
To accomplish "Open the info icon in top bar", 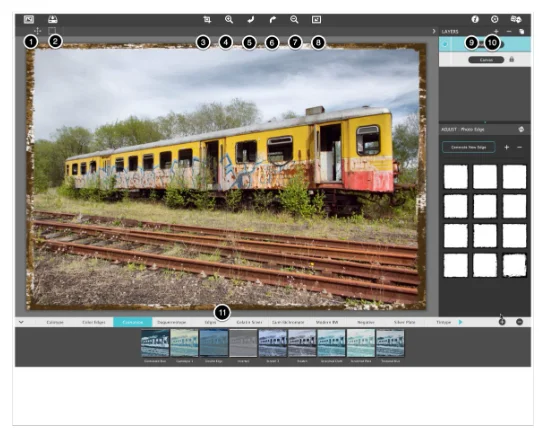I will click(x=475, y=19).
